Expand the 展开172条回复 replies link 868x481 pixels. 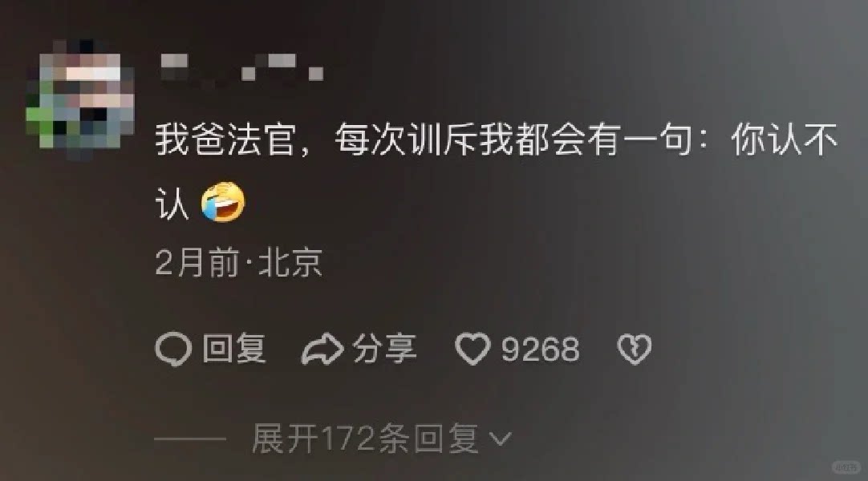click(381, 439)
